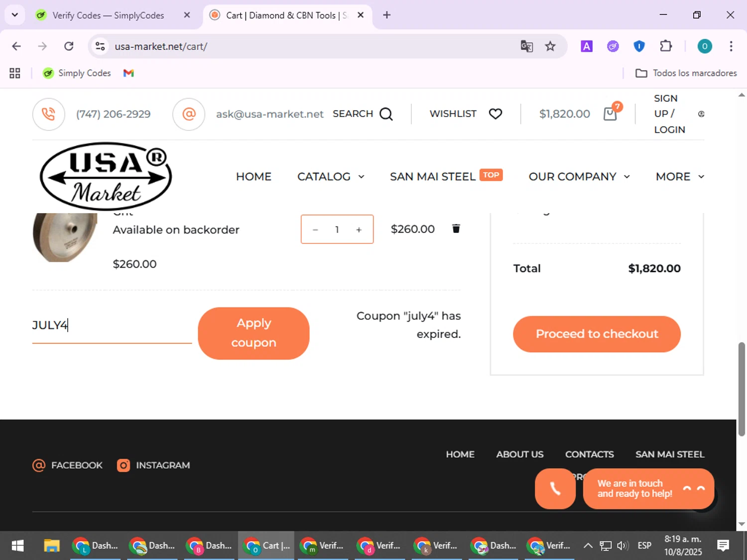Open the Chrome profile avatar O
This screenshot has width=747, height=560.
click(705, 46)
